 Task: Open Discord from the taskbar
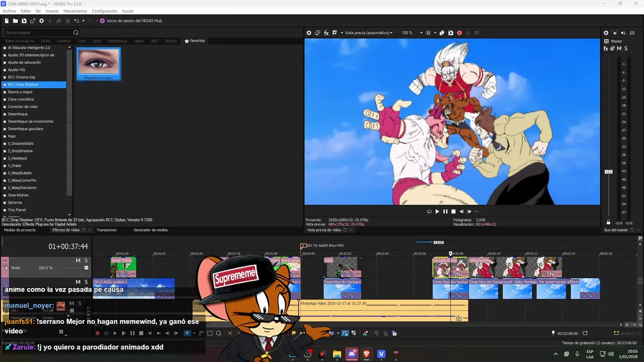tap(352, 354)
